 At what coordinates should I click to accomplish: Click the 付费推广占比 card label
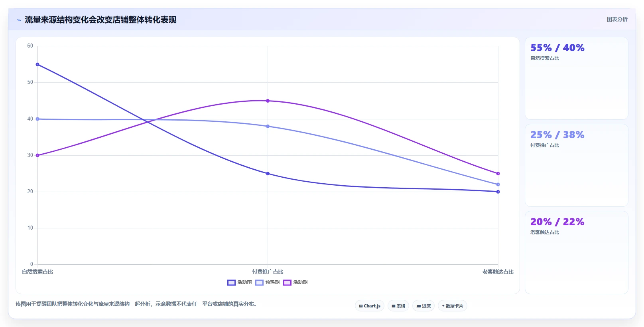545,145
